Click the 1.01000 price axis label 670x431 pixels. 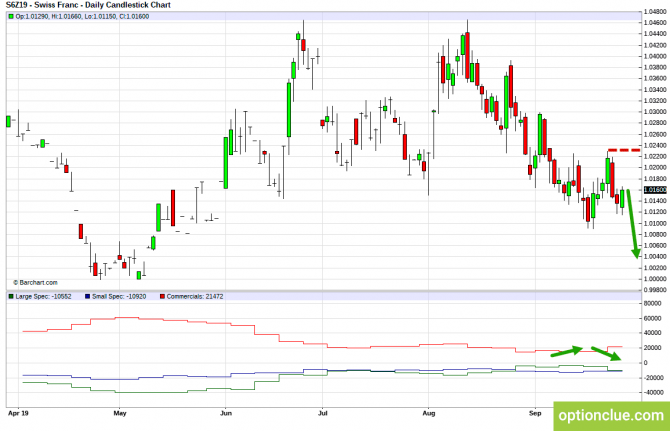655,223
